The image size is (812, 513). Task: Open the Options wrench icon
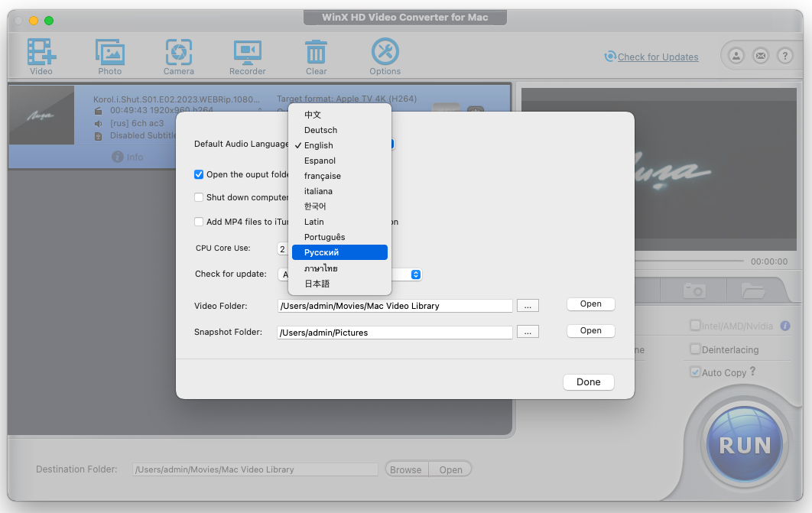point(385,51)
